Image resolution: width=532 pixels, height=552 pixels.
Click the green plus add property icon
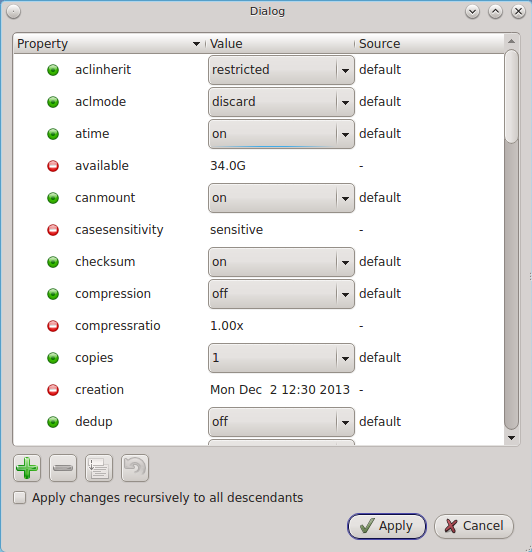[27, 468]
